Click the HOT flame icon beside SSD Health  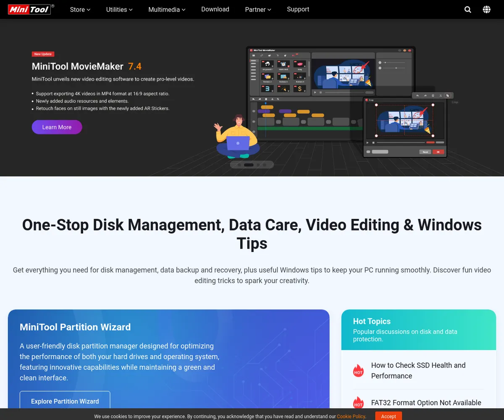pos(358,370)
